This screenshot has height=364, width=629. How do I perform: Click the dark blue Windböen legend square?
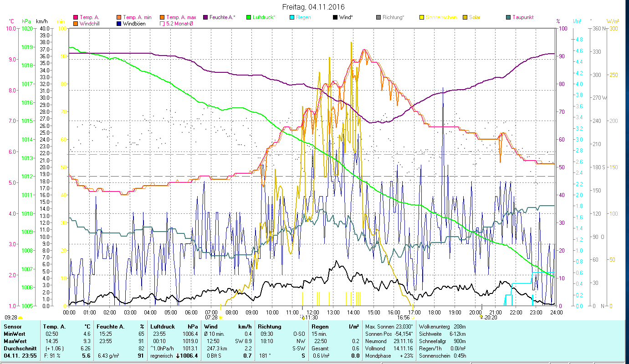tap(118, 23)
